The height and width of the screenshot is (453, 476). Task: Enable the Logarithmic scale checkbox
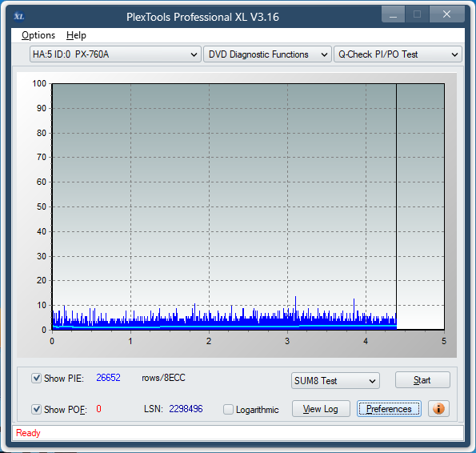228,409
